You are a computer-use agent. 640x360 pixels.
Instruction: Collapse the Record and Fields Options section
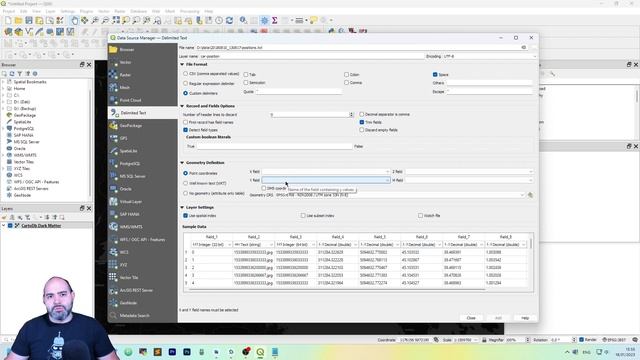pos(182,106)
